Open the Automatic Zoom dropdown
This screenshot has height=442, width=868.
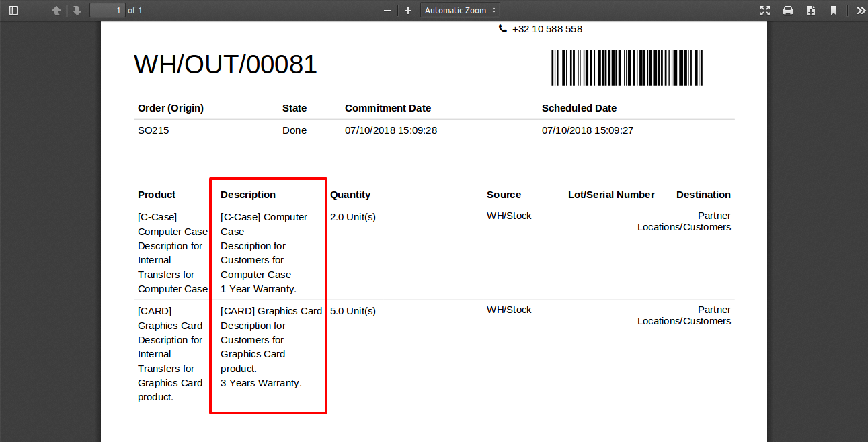pos(461,11)
